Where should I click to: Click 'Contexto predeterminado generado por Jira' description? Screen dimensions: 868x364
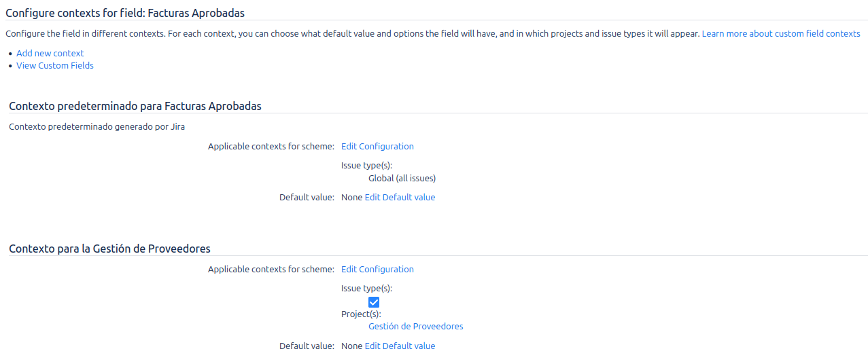(97, 126)
